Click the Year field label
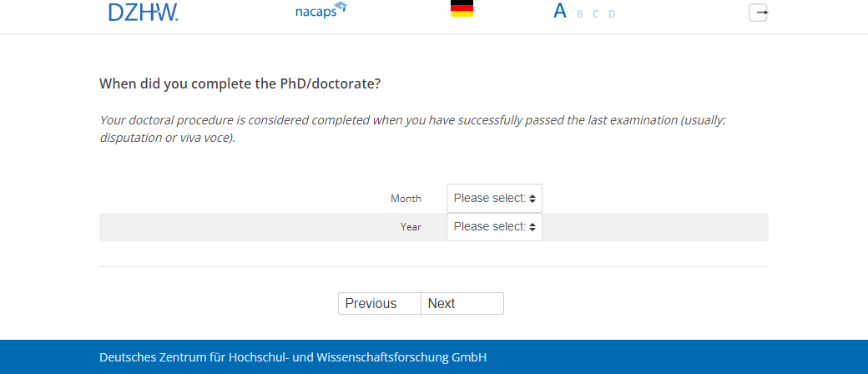This screenshot has height=374, width=868. [411, 227]
